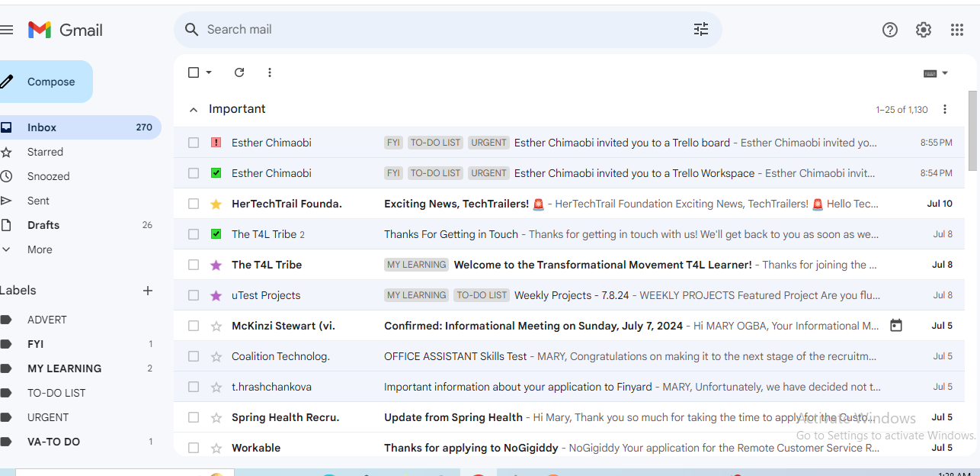Star the Coalition Technolog. email

pyautogui.click(x=216, y=356)
